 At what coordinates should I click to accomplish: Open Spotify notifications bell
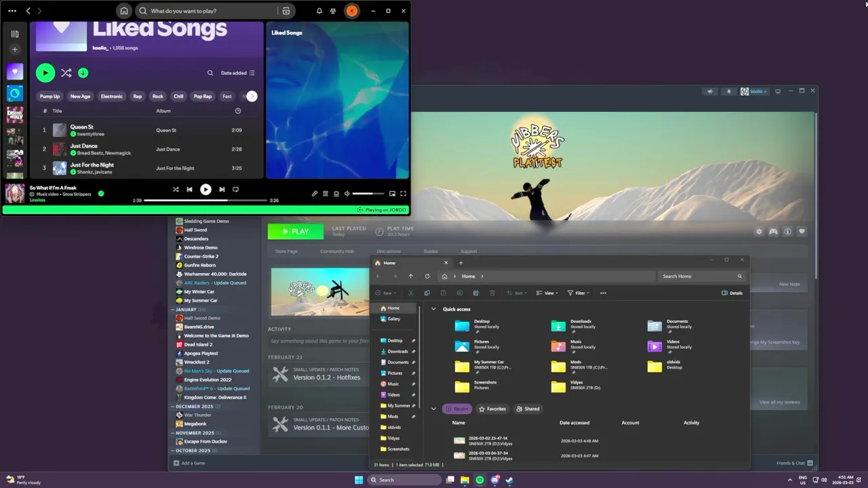pos(319,11)
